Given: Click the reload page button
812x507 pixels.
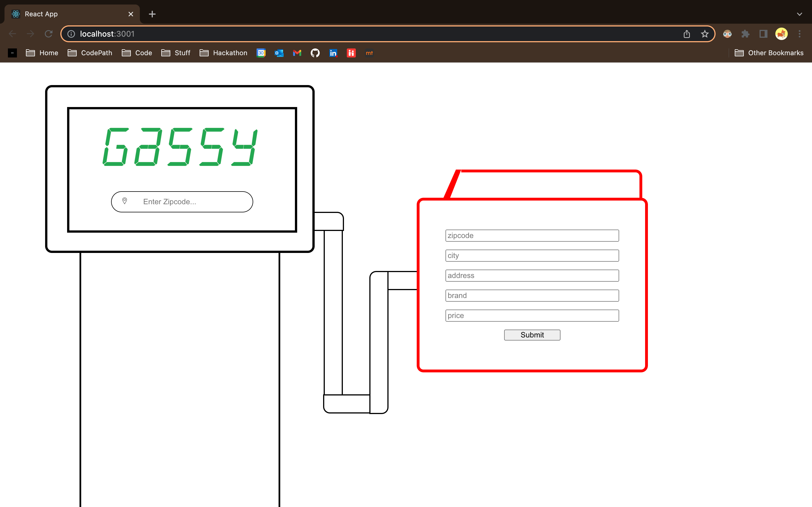Looking at the screenshot, I should pos(49,34).
